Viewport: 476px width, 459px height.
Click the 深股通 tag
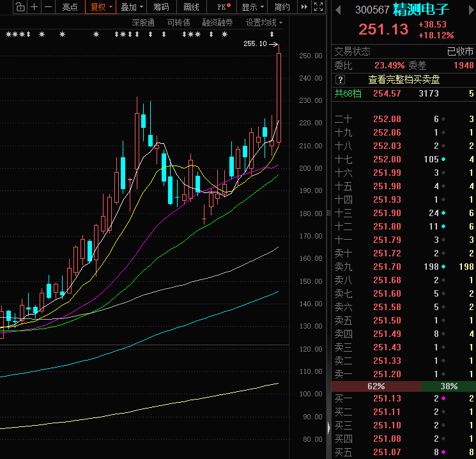[143, 22]
